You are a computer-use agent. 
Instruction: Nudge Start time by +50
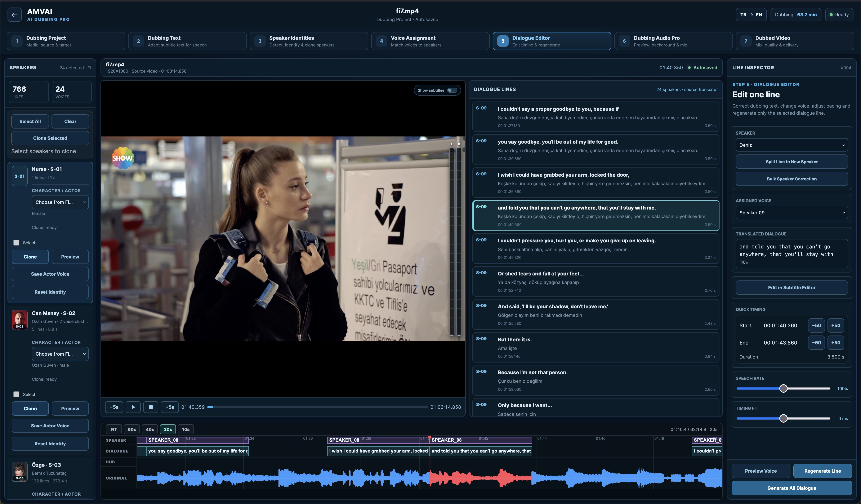(836, 325)
